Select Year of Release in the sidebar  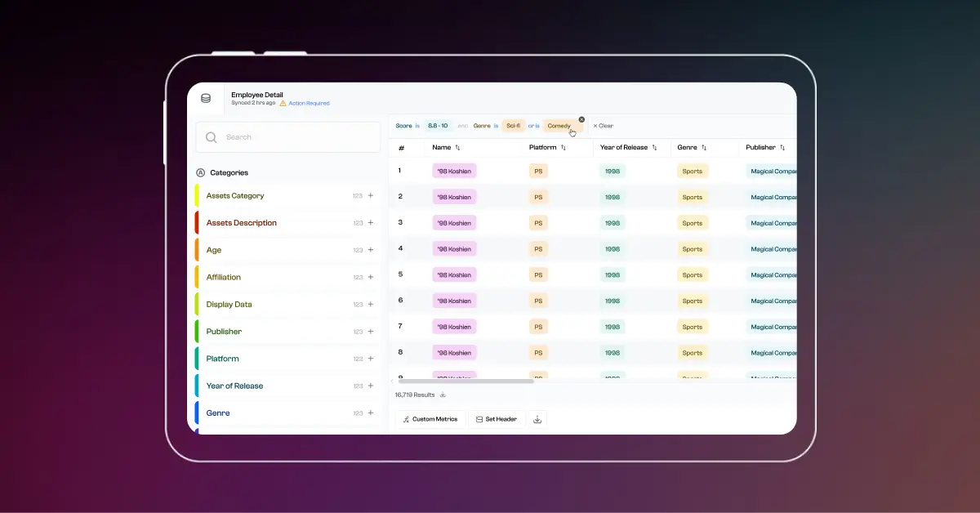coord(234,386)
